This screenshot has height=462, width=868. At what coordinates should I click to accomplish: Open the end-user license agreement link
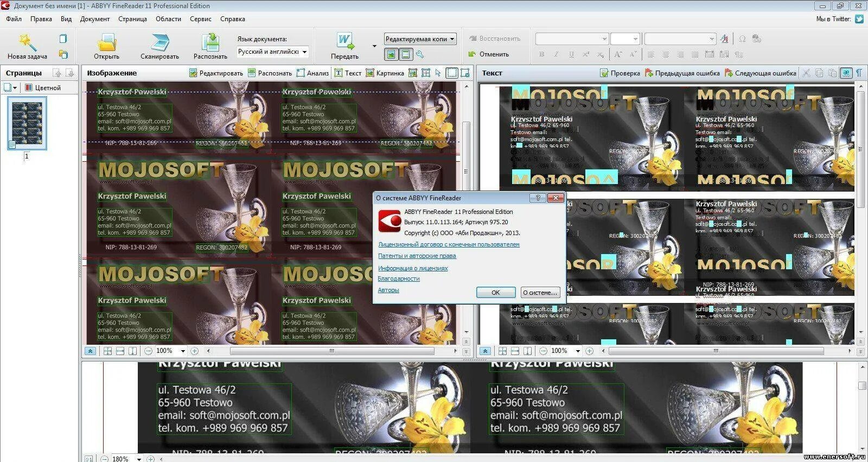449,244
